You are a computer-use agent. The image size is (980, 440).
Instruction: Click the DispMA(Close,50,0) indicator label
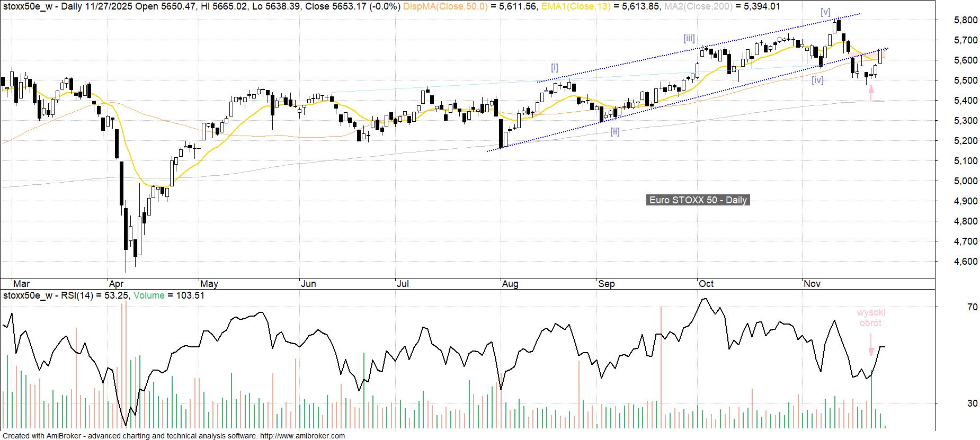[445, 6]
